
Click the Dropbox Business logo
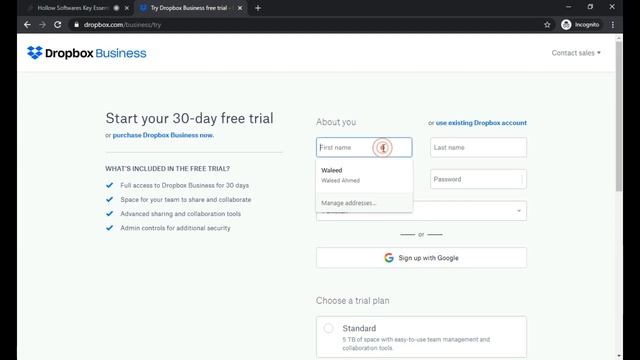tap(87, 53)
